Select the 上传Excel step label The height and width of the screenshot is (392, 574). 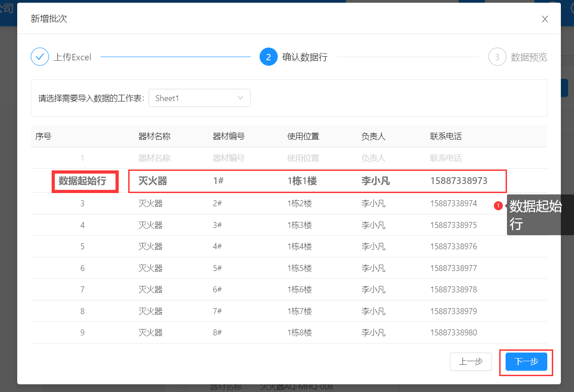point(72,57)
